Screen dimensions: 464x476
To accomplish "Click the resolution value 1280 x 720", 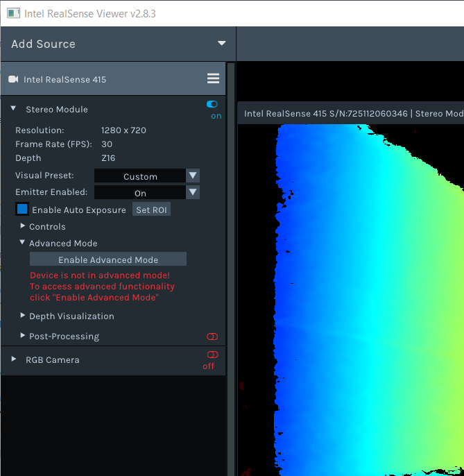I will [x=123, y=130].
